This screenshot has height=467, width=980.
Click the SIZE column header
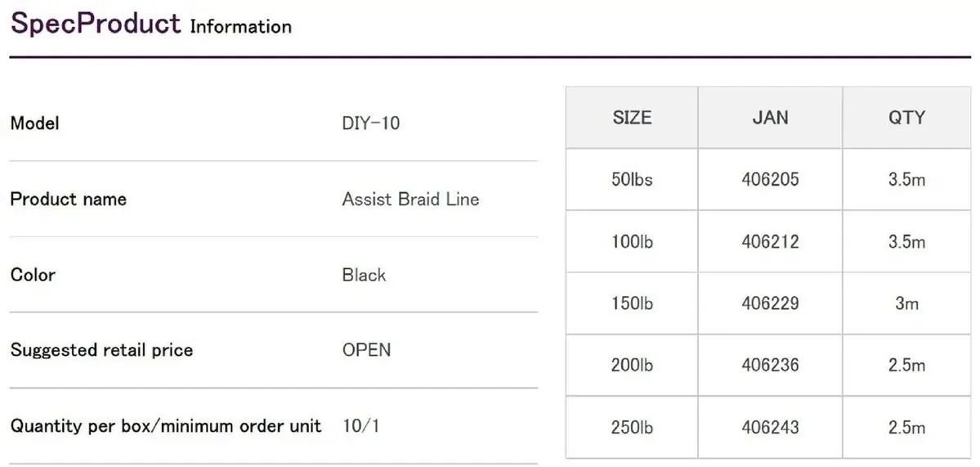click(632, 118)
